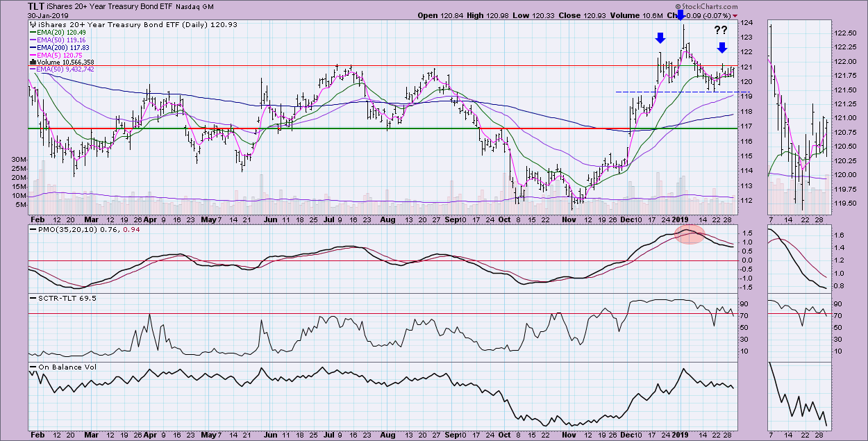Click the 30M volume axis label
Viewport: 868px width, 441px height.
[x=19, y=160]
